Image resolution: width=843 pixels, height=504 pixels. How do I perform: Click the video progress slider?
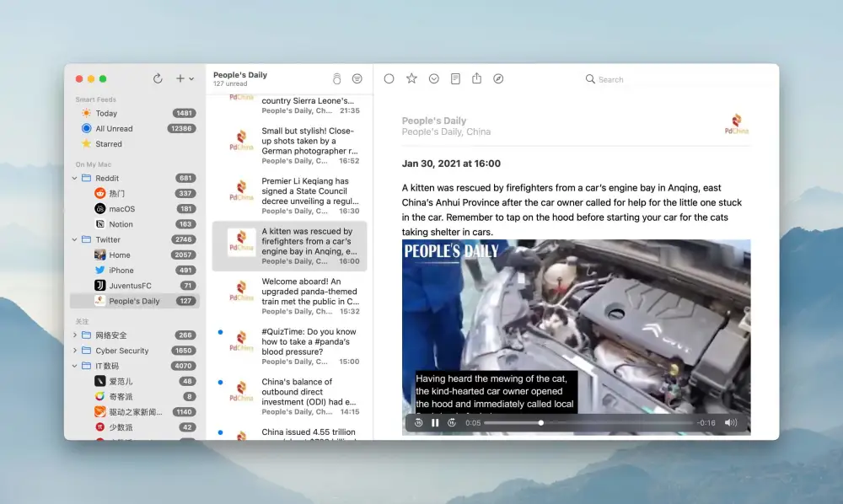[588, 423]
